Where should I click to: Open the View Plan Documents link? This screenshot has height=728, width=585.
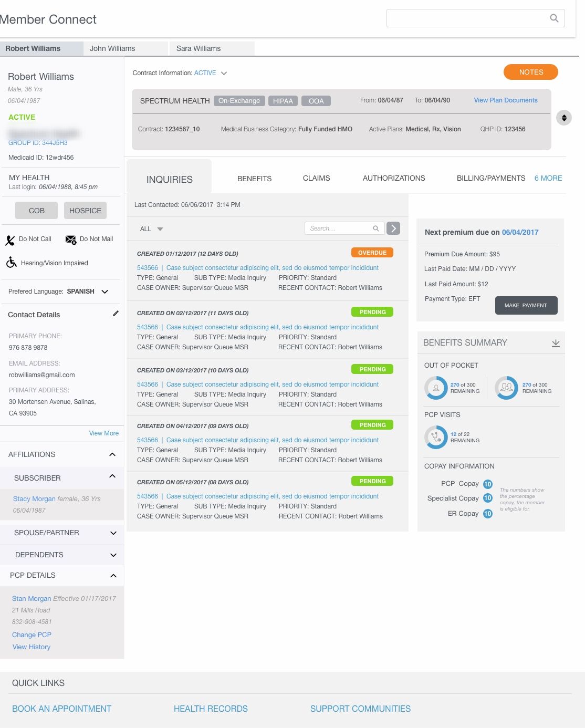pos(505,100)
